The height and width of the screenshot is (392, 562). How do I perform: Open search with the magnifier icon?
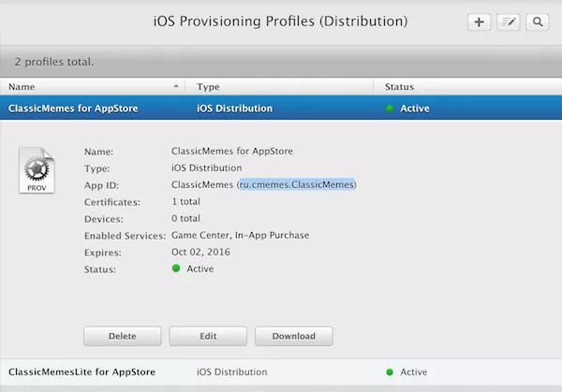point(538,22)
